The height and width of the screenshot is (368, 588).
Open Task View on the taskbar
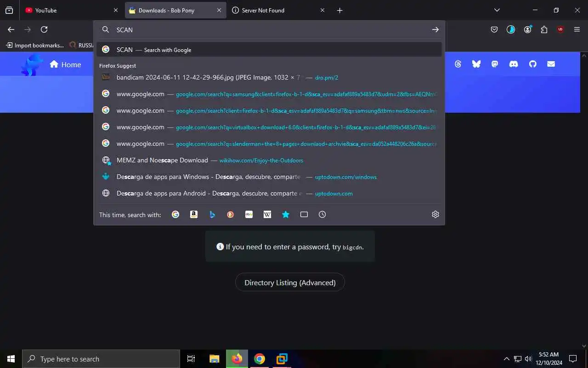191,359
